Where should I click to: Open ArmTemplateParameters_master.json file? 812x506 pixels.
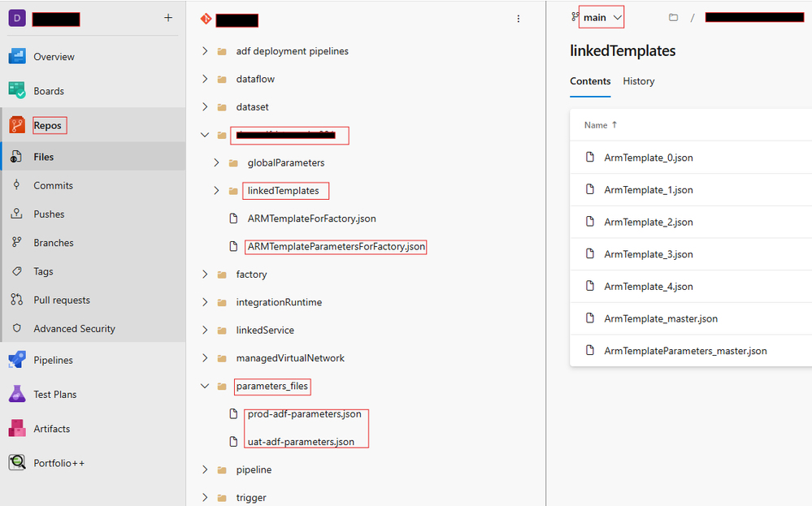(685, 351)
